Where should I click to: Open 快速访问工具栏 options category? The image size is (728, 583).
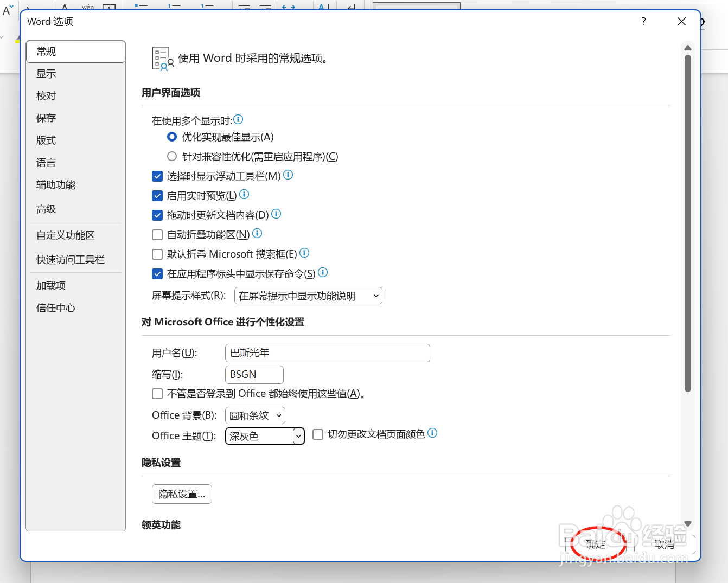[75, 260]
